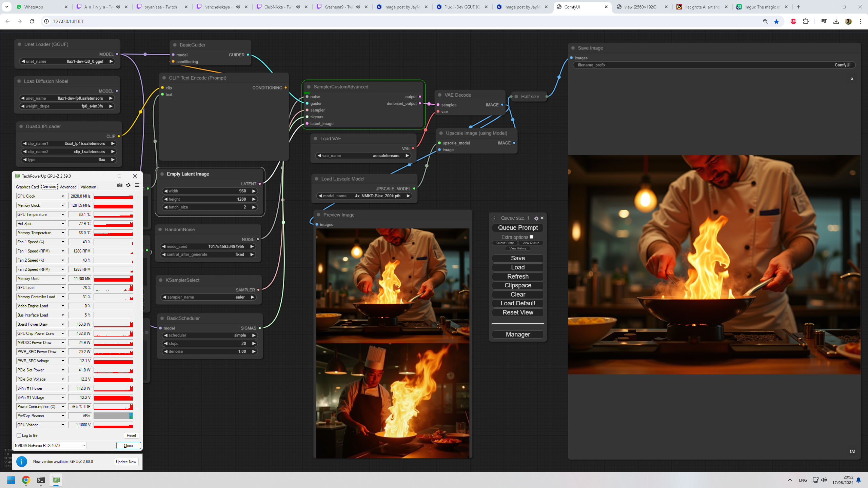The width and height of the screenshot is (868, 488).
Task: Click the filename_prefix field in Save Image
Action: (x=714, y=65)
